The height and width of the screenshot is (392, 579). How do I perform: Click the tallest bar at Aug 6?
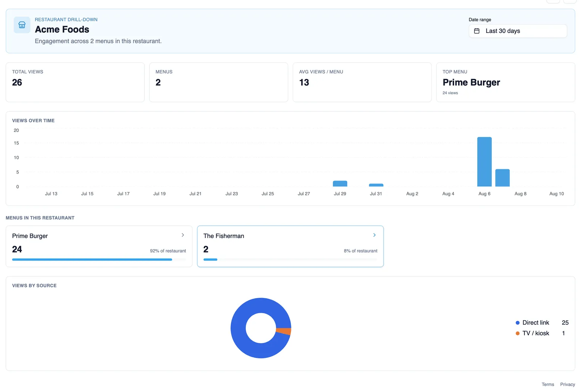(x=484, y=162)
